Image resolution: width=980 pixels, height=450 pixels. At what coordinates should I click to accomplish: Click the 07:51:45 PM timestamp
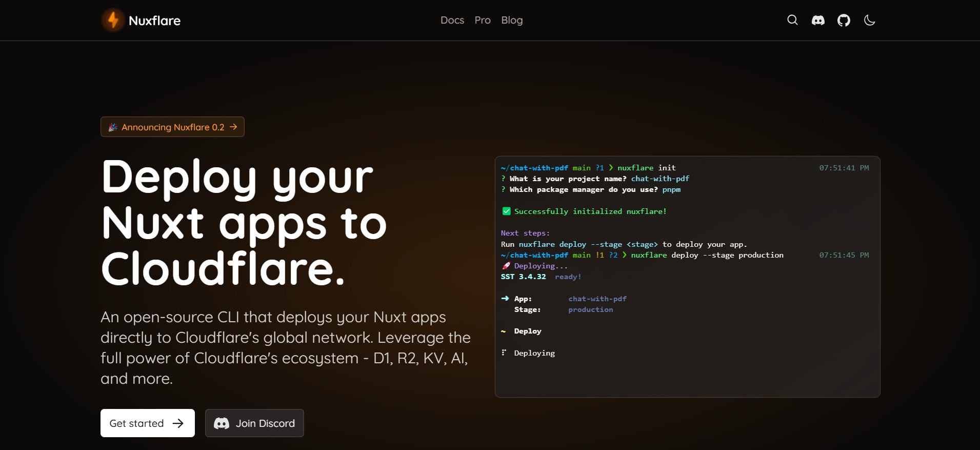pyautogui.click(x=844, y=255)
